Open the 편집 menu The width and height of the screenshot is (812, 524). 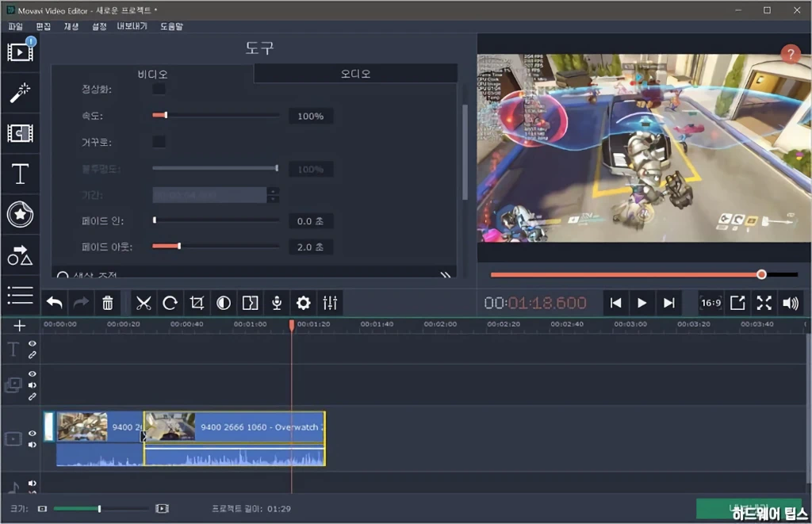[44, 26]
